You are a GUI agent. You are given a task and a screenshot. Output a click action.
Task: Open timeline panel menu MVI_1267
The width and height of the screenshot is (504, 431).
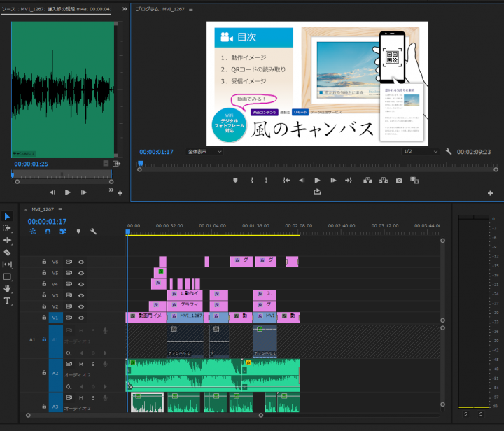point(60,209)
